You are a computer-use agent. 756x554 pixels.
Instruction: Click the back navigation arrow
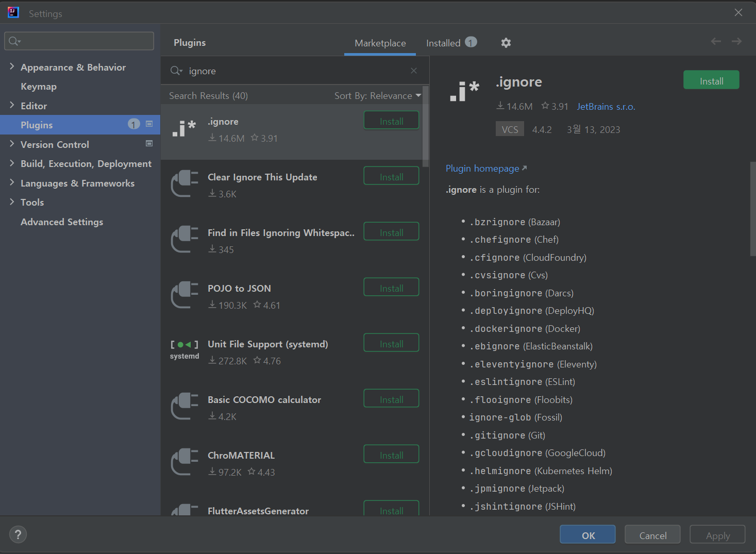[716, 41]
